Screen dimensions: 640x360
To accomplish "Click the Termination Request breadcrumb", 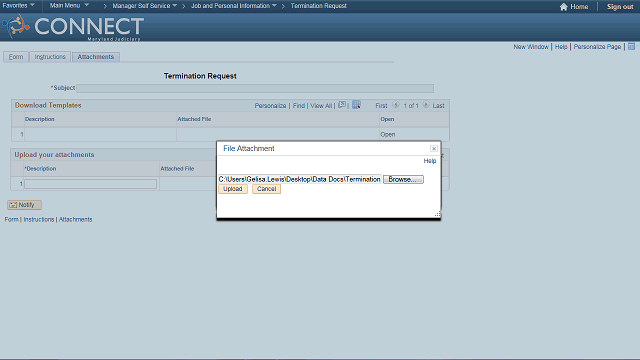I will point(318,6).
